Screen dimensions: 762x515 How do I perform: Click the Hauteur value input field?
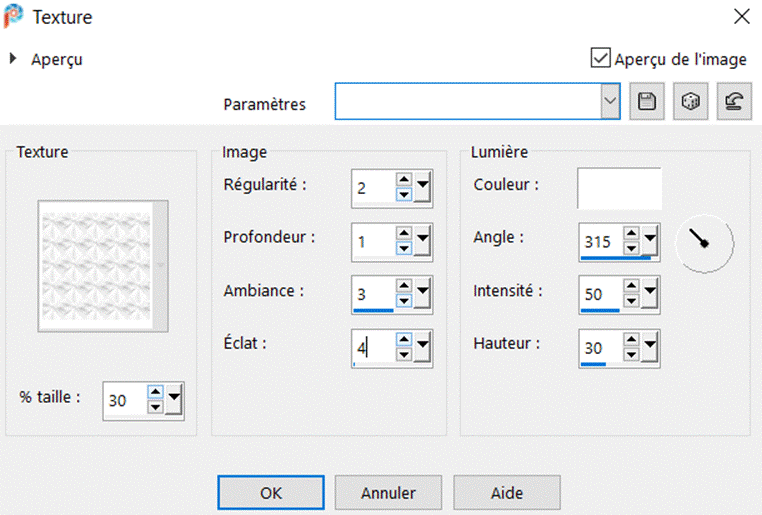[597, 346]
